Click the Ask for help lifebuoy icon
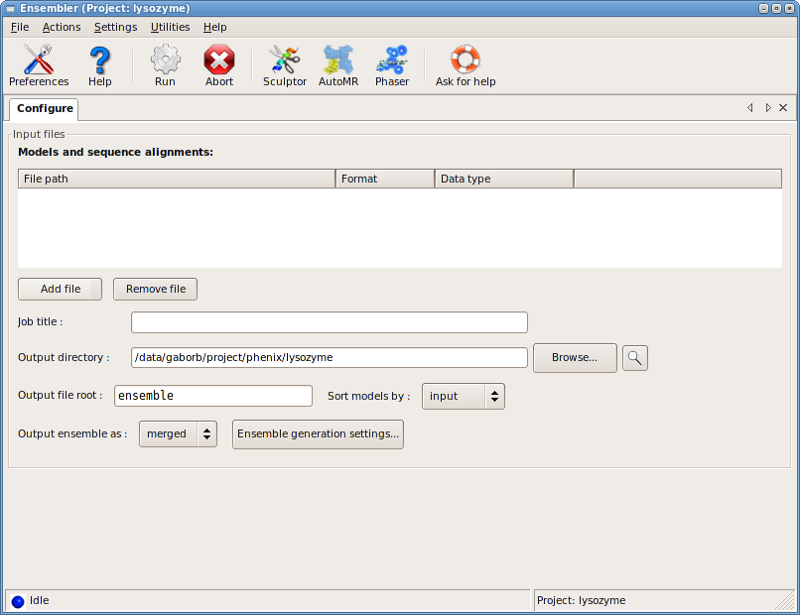800x615 pixels. (x=464, y=64)
